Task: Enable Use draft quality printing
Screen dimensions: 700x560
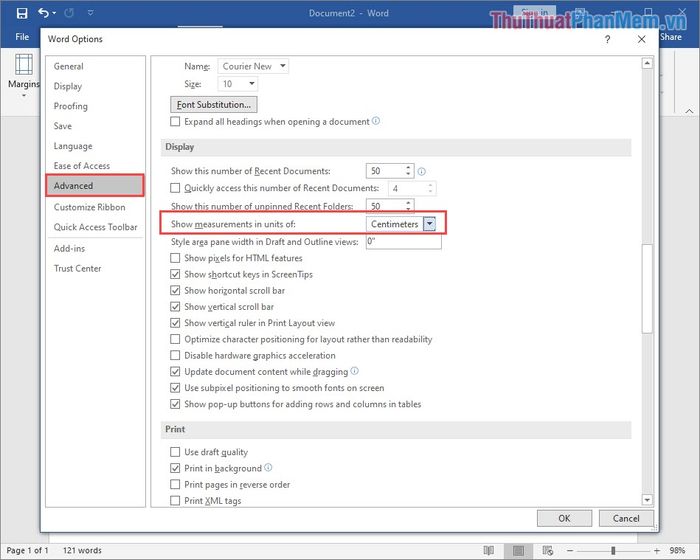Action: 175,452
